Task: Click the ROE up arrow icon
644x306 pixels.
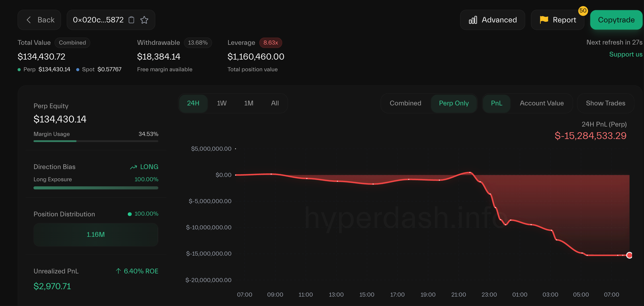Action: tap(118, 271)
